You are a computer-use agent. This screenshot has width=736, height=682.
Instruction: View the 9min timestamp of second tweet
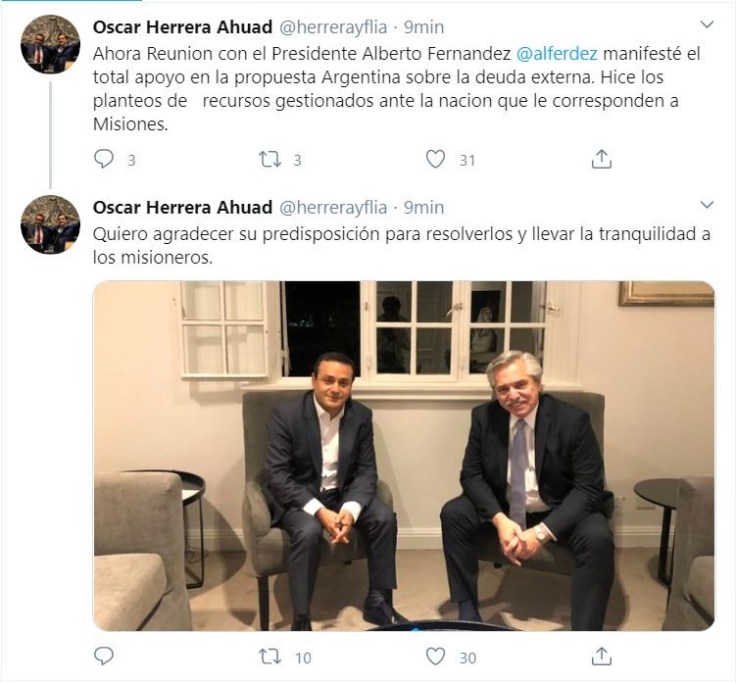[x=423, y=207]
